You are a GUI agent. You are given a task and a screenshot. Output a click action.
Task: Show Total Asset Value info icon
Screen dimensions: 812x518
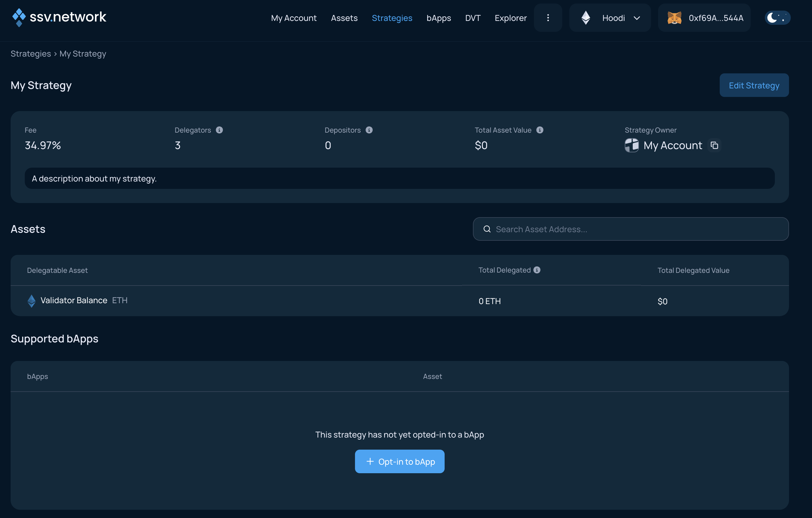pos(540,130)
